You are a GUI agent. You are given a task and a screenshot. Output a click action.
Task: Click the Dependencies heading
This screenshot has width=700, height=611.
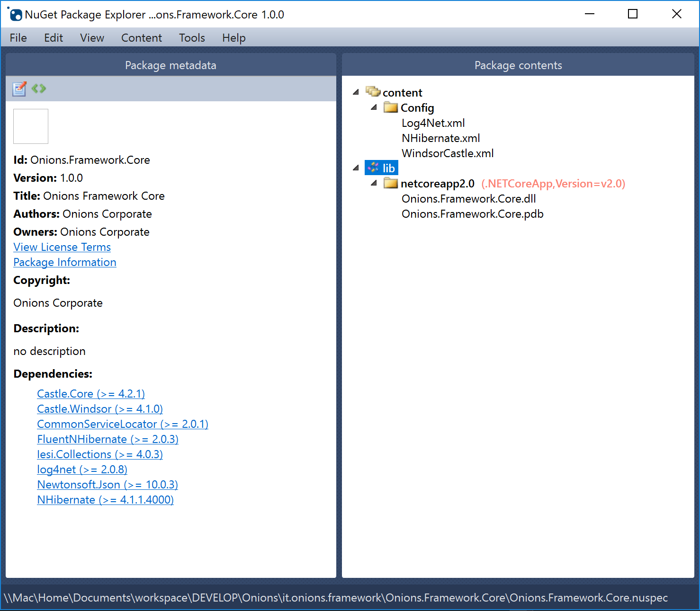coord(53,374)
